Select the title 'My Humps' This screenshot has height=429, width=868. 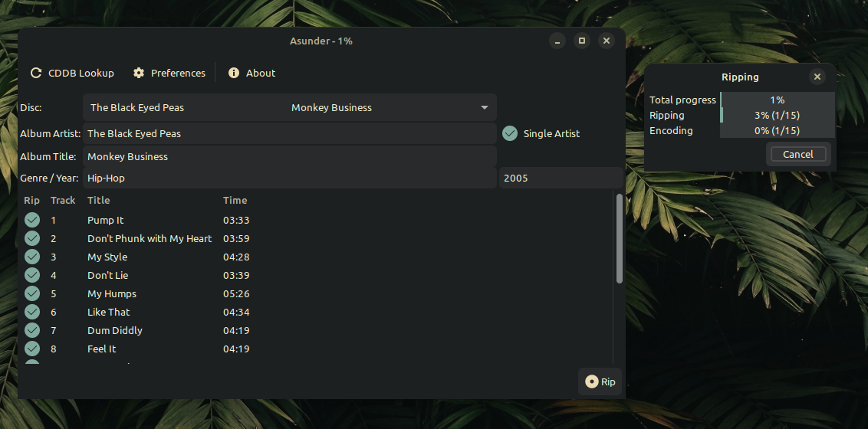click(112, 293)
